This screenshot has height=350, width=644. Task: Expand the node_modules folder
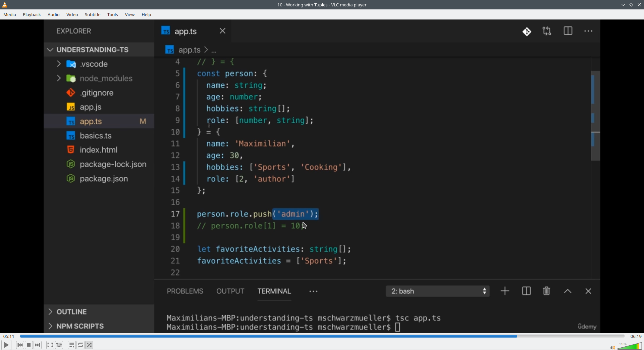[x=99, y=78]
